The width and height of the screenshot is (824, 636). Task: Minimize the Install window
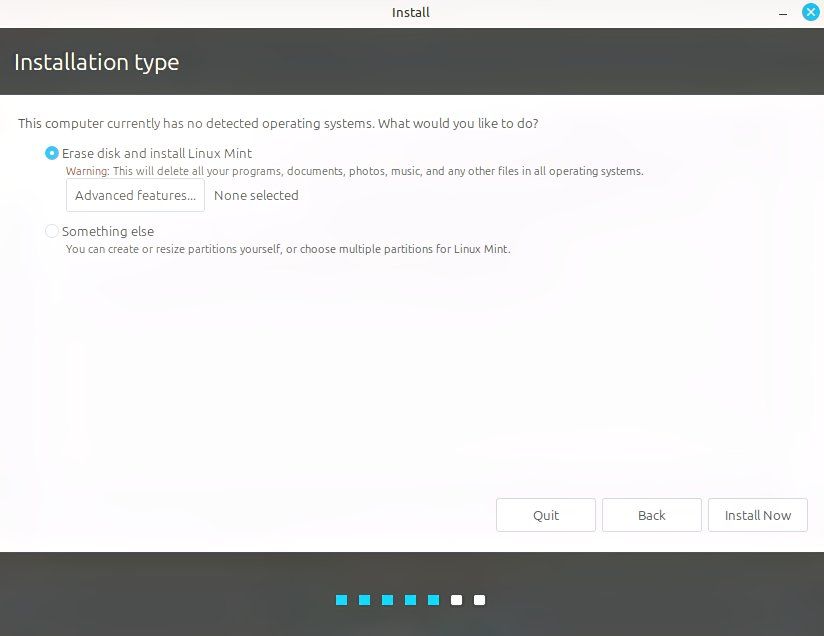tap(785, 13)
